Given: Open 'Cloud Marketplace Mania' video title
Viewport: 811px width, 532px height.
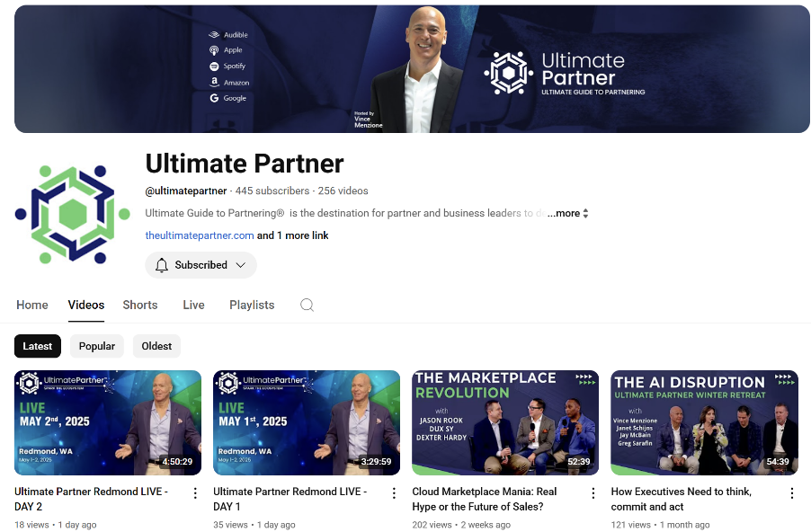Looking at the screenshot, I should pyautogui.click(x=484, y=499).
